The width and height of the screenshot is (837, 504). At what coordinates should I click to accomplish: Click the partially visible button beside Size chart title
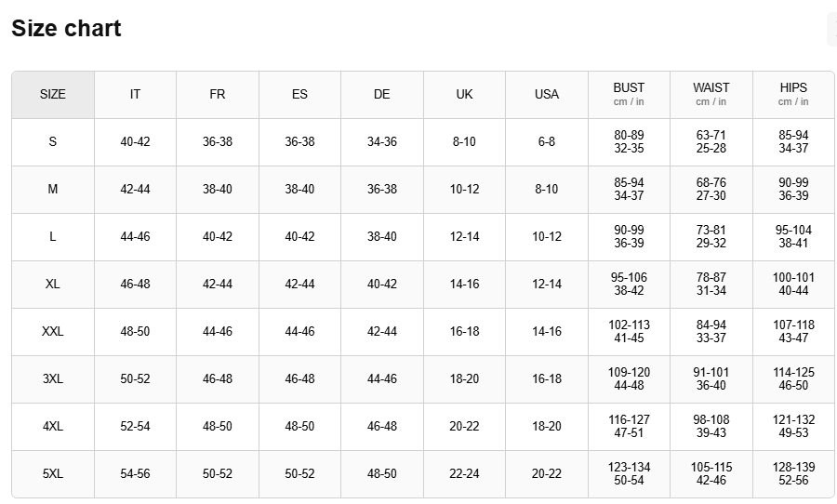(831, 30)
